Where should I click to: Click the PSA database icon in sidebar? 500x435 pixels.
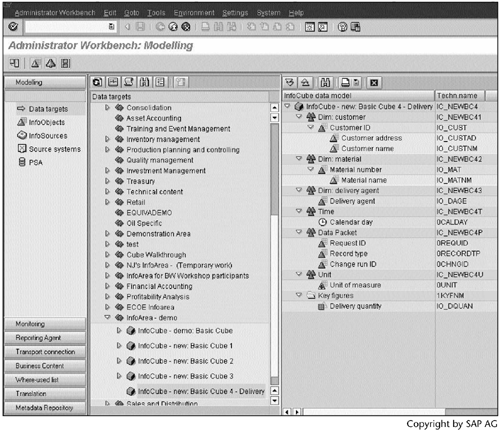(x=22, y=162)
